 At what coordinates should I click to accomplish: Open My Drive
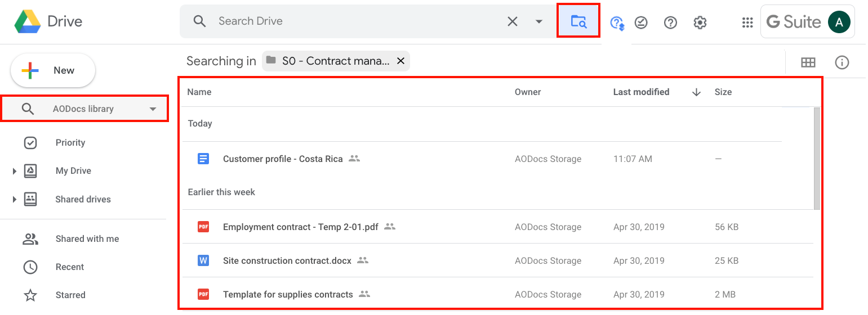[x=73, y=171]
